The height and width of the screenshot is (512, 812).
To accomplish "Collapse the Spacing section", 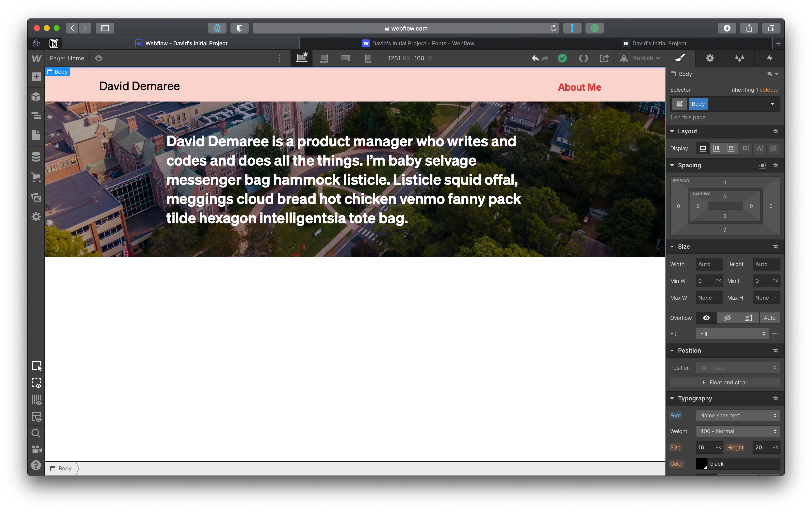I will click(x=689, y=165).
